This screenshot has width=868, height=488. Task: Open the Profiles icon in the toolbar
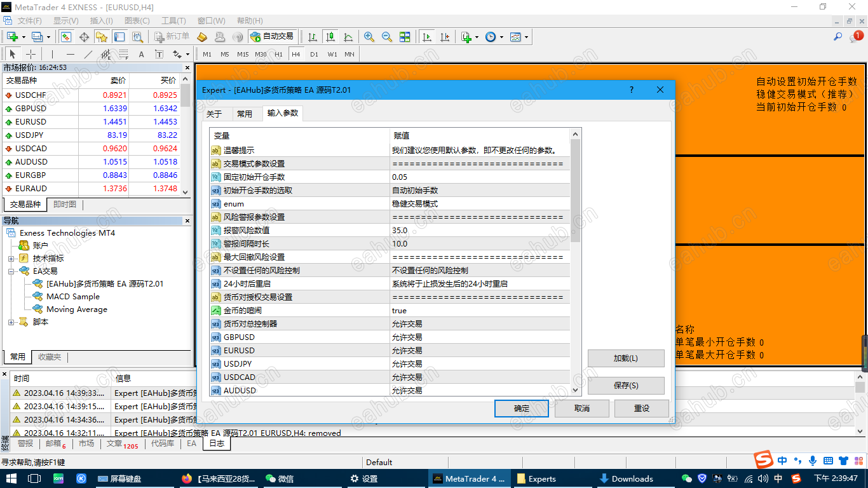click(x=37, y=37)
